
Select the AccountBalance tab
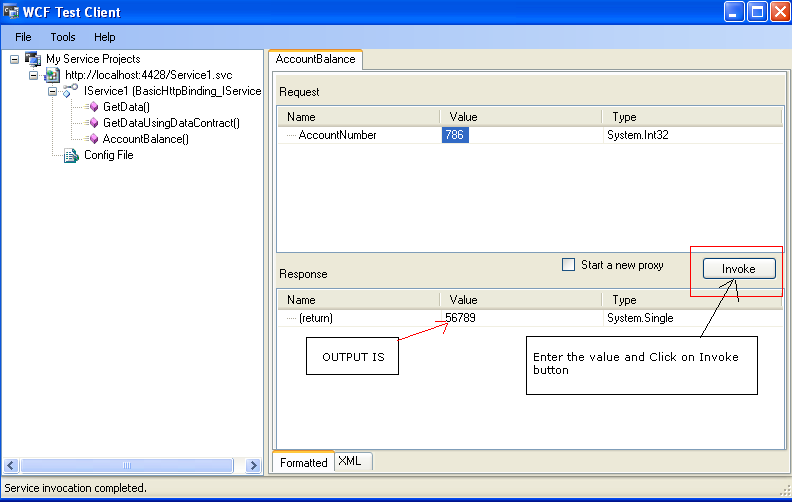click(316, 59)
